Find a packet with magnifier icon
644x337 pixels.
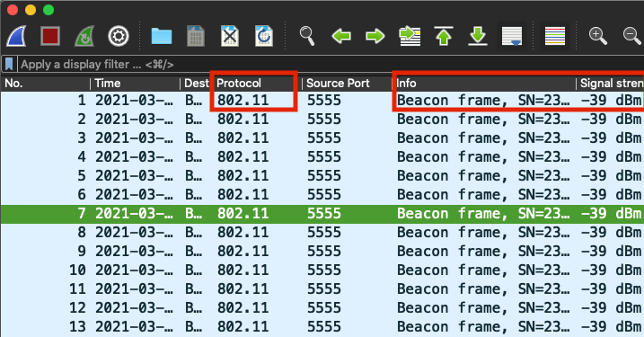(x=307, y=36)
